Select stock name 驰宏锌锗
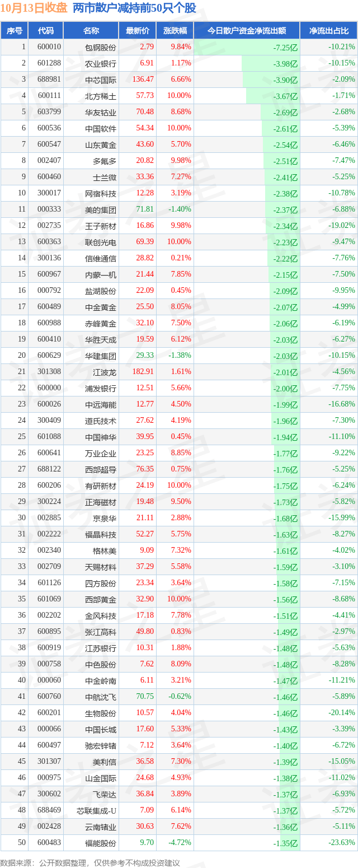Viewport: 358px width, 868px height. [x=101, y=746]
